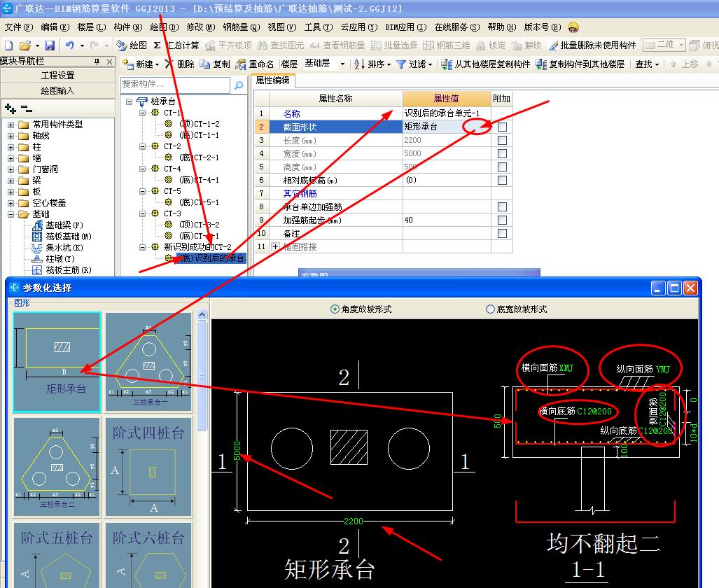Click the Undo arrow icon
Image resolution: width=719 pixels, height=588 pixels.
click(70, 45)
